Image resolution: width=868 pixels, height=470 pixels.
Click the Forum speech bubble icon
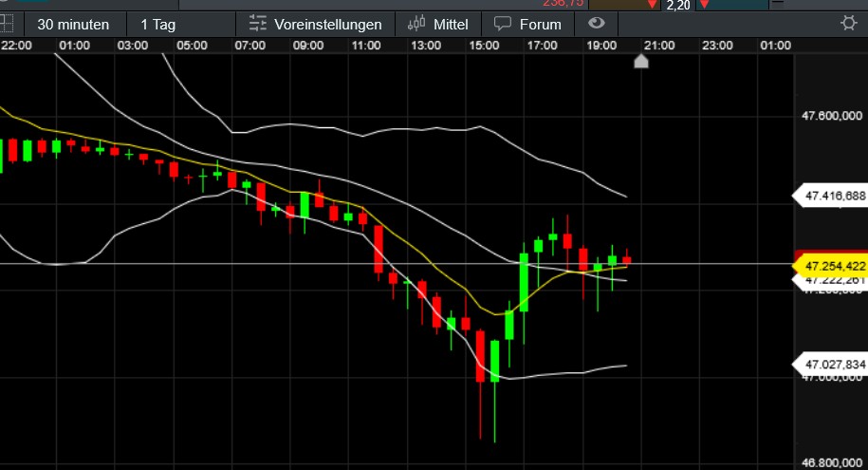click(503, 24)
